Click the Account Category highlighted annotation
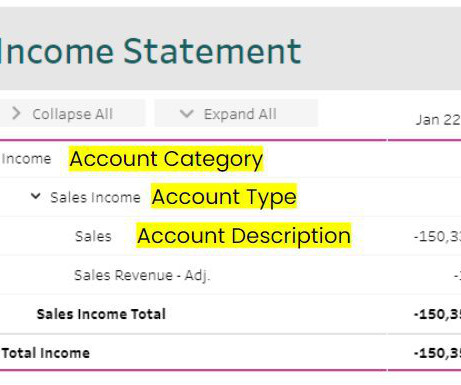Image resolution: width=461 pixels, height=385 pixels. click(x=166, y=159)
